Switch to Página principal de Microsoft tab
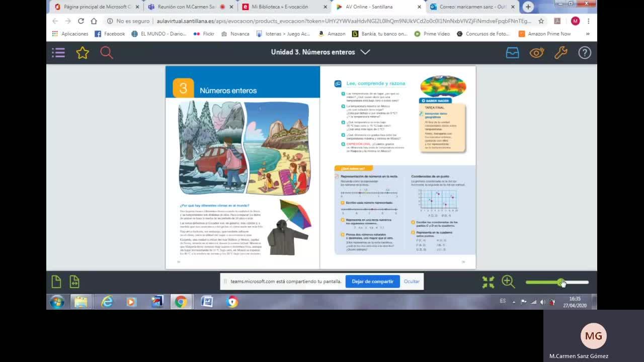The height and width of the screenshot is (362, 644). (x=97, y=7)
